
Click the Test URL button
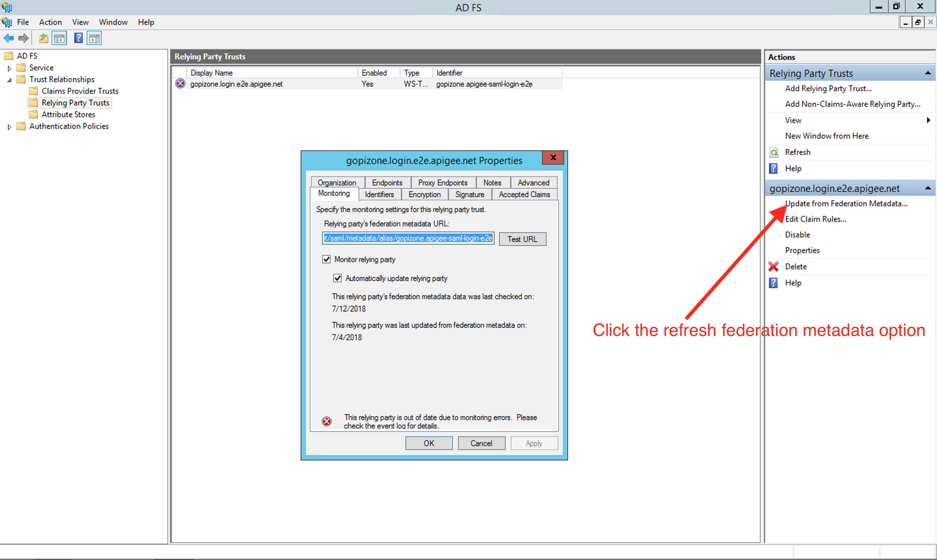[x=522, y=239]
